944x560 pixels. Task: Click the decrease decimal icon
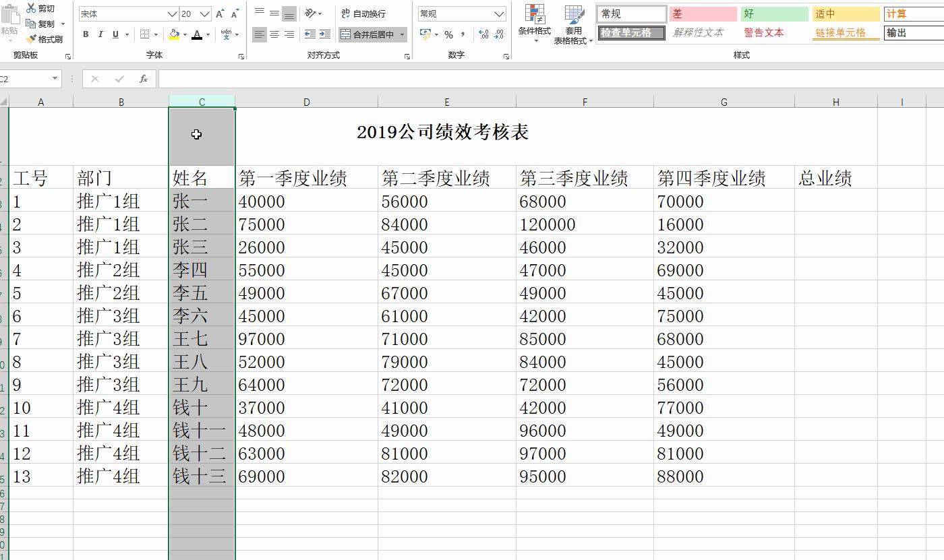498,34
